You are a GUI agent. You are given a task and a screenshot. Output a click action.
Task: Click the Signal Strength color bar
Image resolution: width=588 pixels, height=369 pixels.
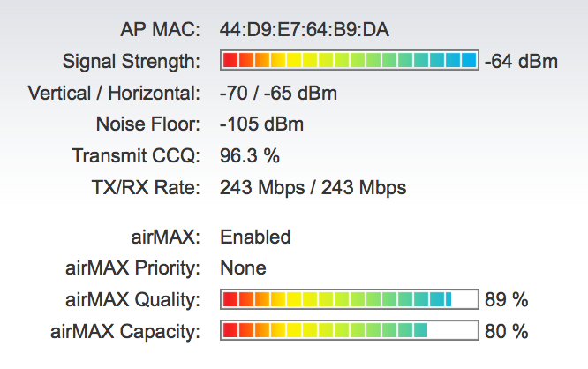349,62
